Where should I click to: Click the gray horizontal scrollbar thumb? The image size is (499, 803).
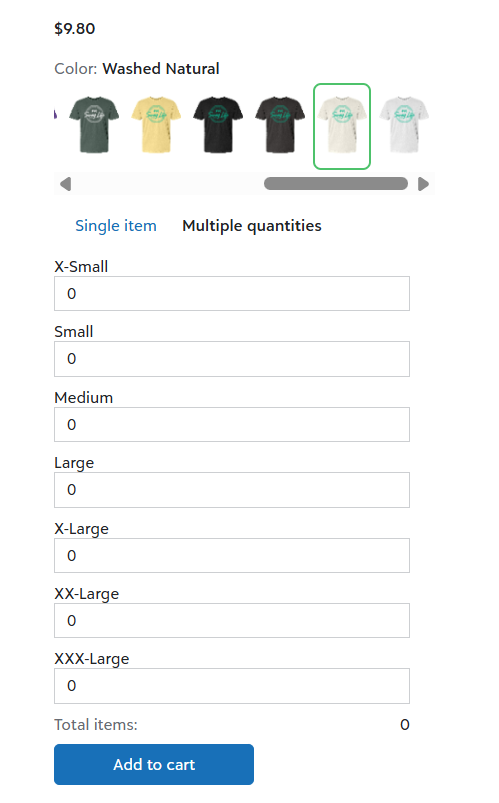(x=336, y=184)
